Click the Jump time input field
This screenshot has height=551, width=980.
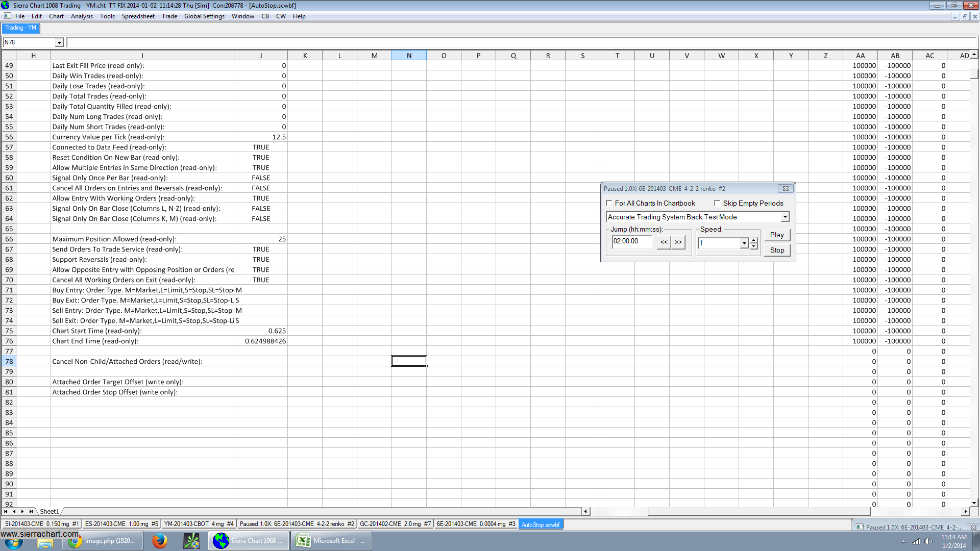click(x=632, y=241)
